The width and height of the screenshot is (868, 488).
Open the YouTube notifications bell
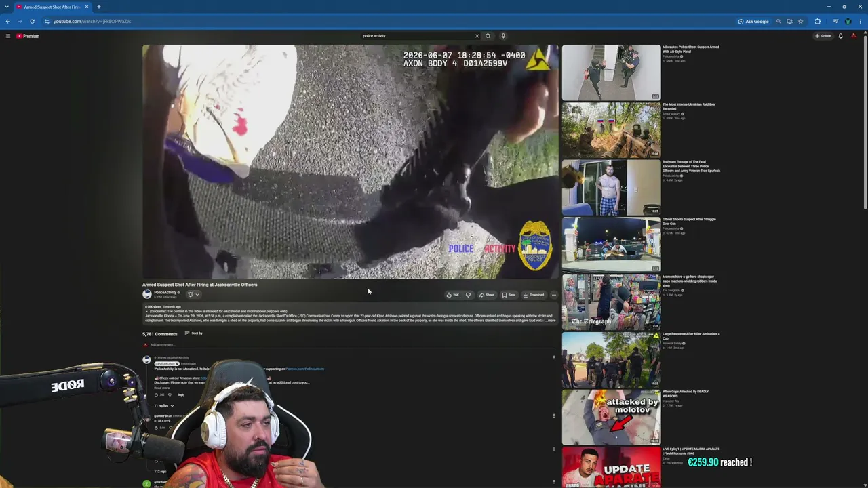coord(840,36)
